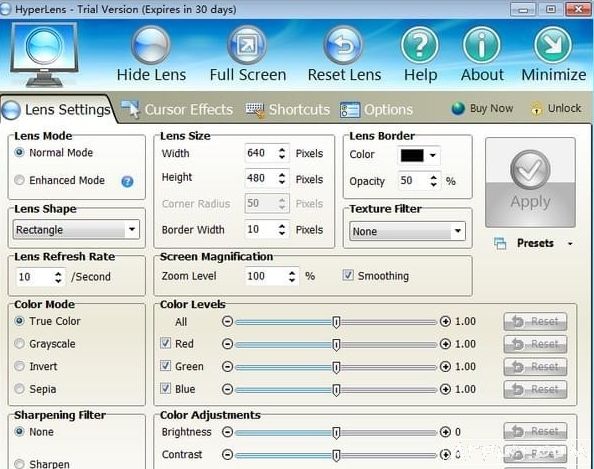Click the Hide Lens icon

click(151, 45)
